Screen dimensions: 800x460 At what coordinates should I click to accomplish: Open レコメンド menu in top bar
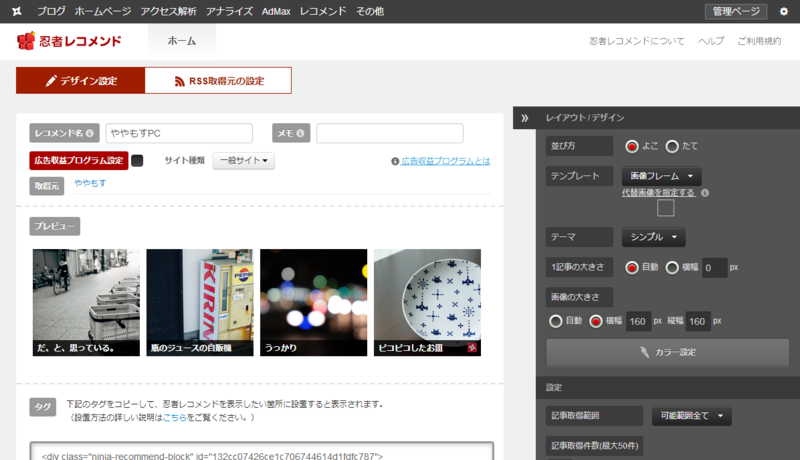tap(323, 11)
